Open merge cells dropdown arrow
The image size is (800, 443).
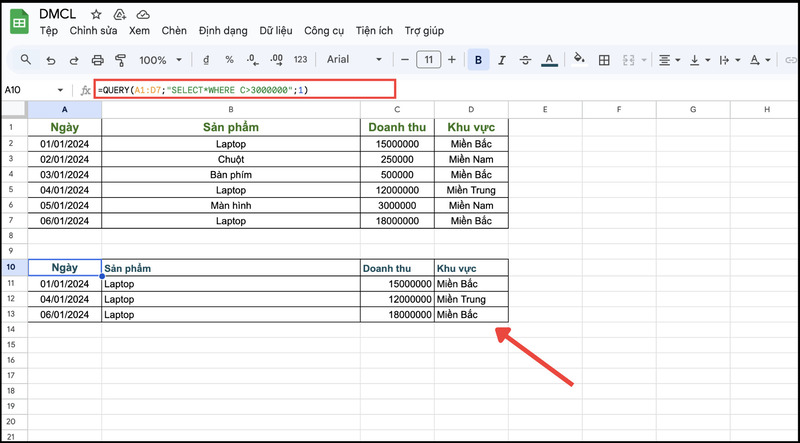tap(644, 60)
